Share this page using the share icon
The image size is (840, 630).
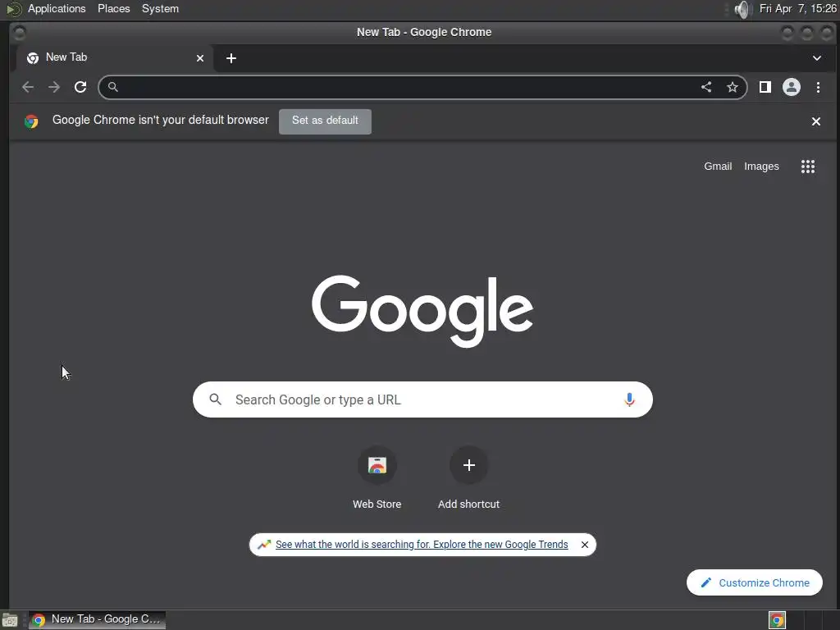click(x=706, y=87)
